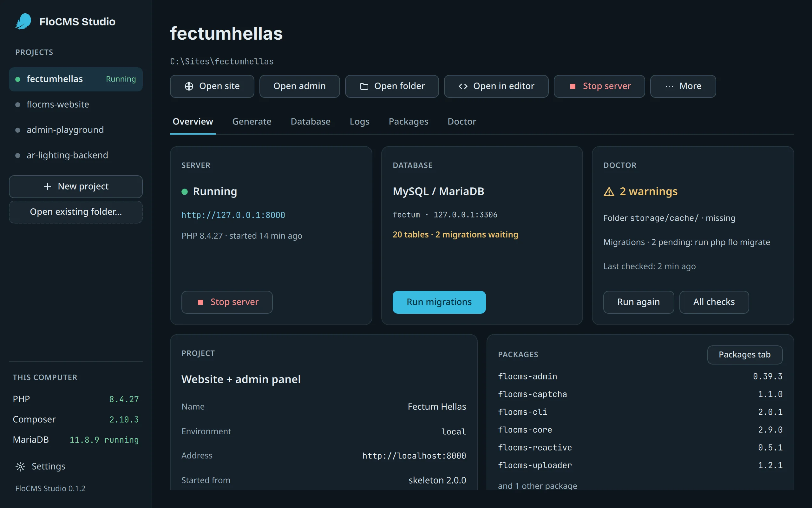The height and width of the screenshot is (508, 812).
Task: Open All checks in Doctor card
Action: click(714, 302)
